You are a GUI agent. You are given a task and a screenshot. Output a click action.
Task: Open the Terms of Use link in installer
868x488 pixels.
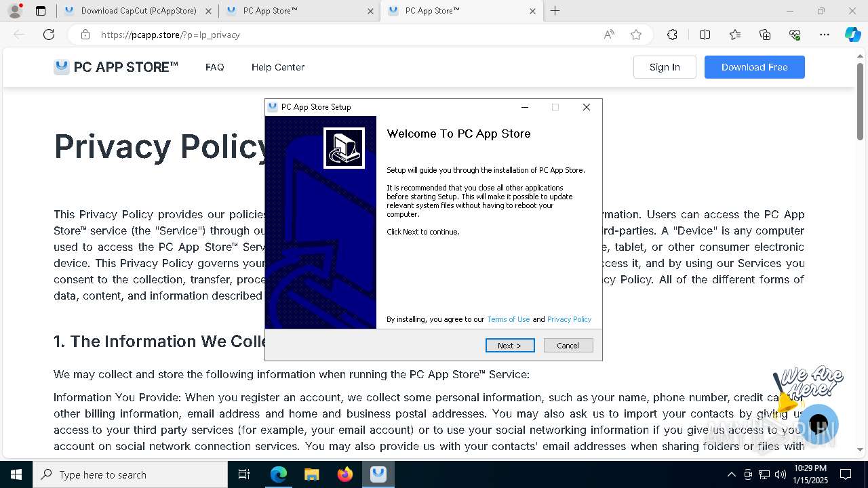tap(509, 319)
